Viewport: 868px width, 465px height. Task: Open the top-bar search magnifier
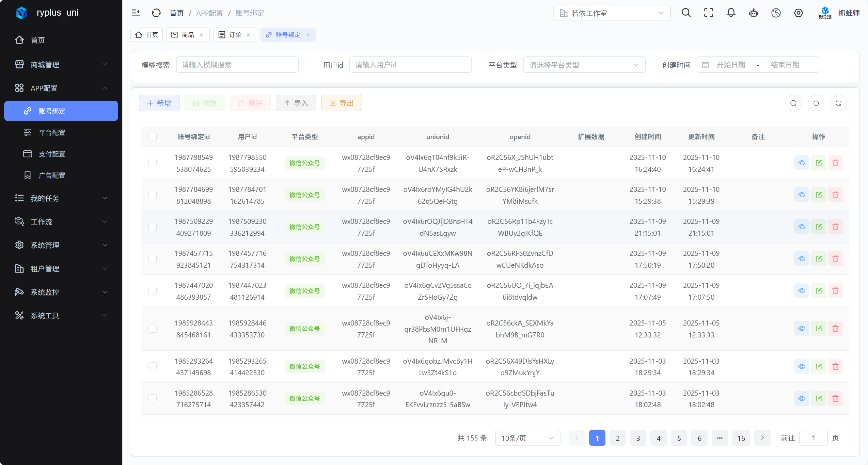pyautogui.click(x=686, y=13)
